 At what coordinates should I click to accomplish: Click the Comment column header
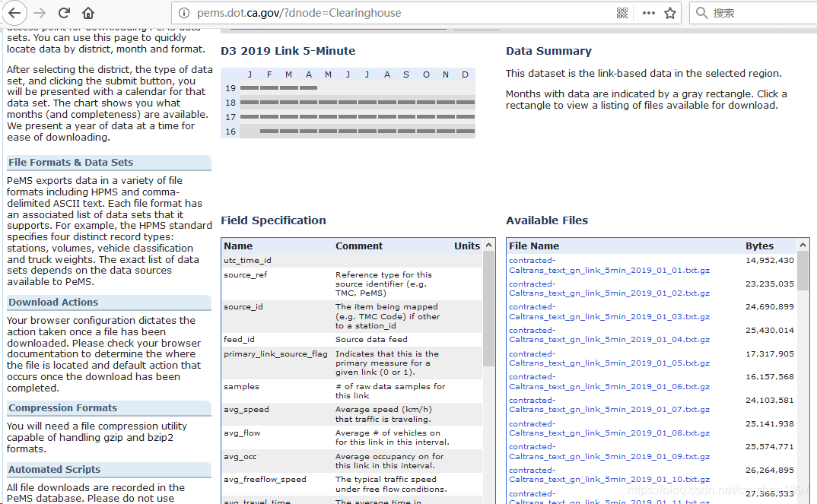[x=359, y=246]
